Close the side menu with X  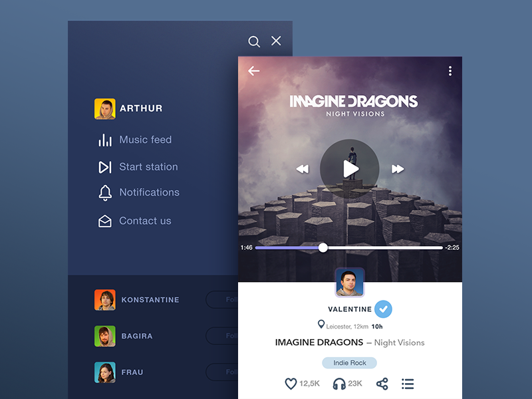tap(276, 41)
